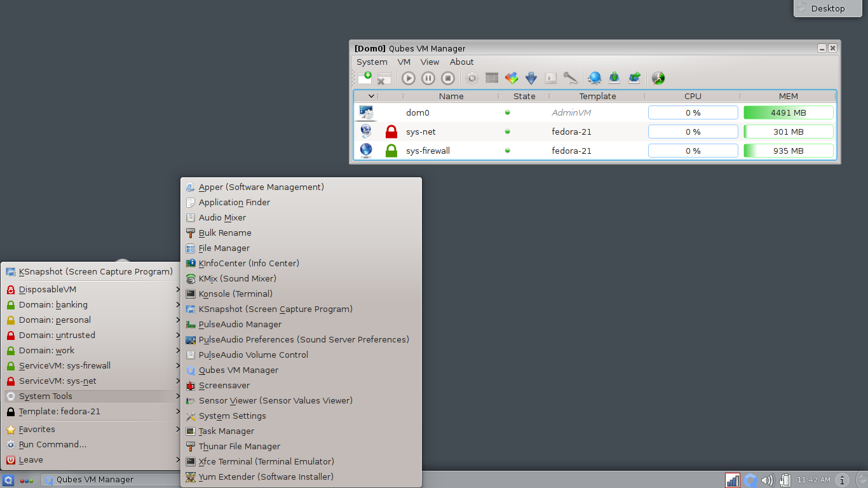Click the Remove VM toolbar icon
This screenshot has height=488, width=868.
(384, 78)
